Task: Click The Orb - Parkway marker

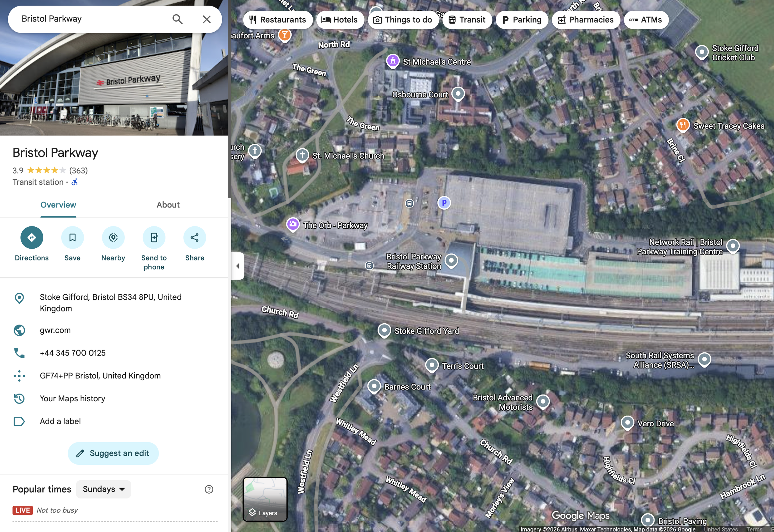Action: click(x=293, y=224)
